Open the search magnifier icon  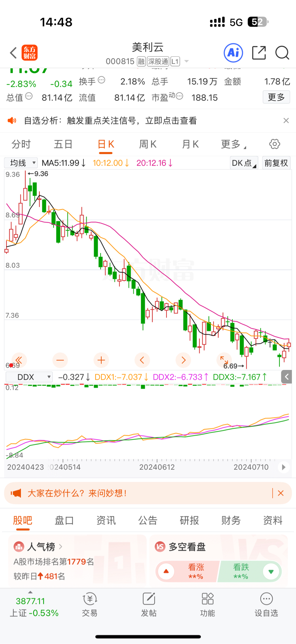(x=282, y=53)
